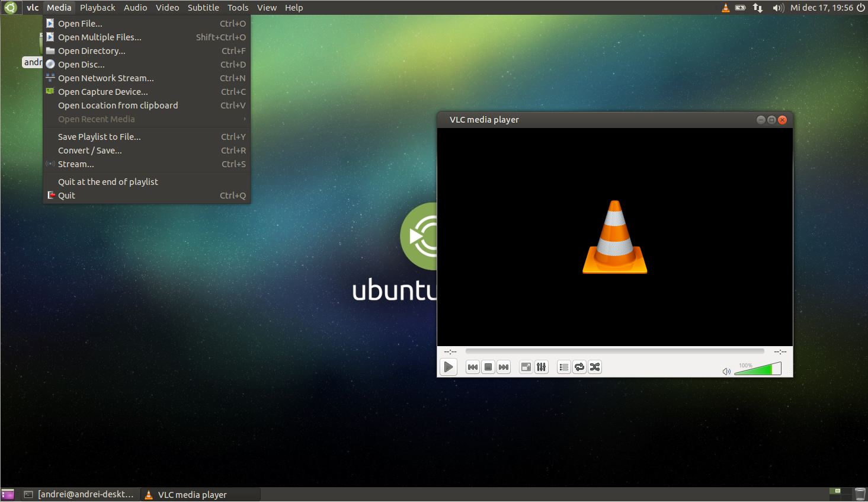The image size is (868, 502).
Task: Show the playlist view
Action: click(x=563, y=367)
